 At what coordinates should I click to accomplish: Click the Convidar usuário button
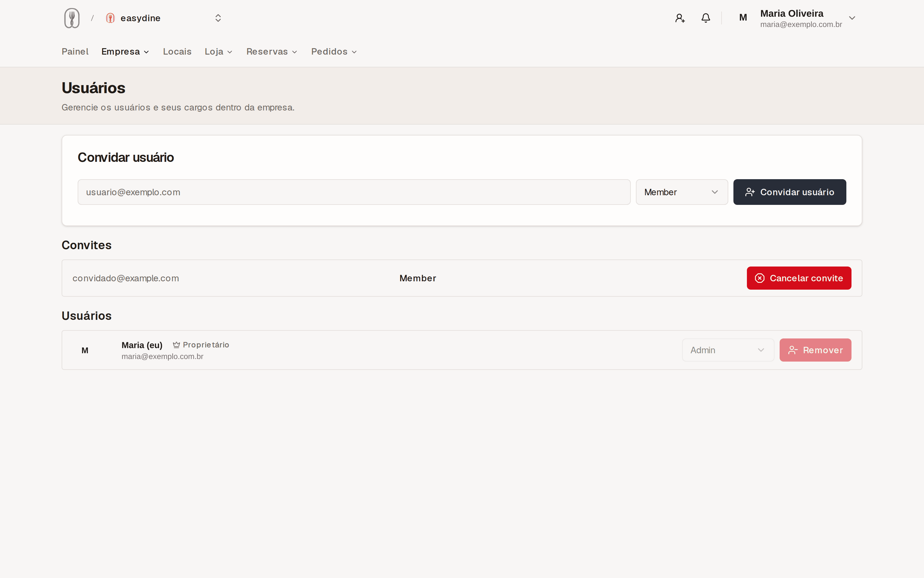point(789,192)
